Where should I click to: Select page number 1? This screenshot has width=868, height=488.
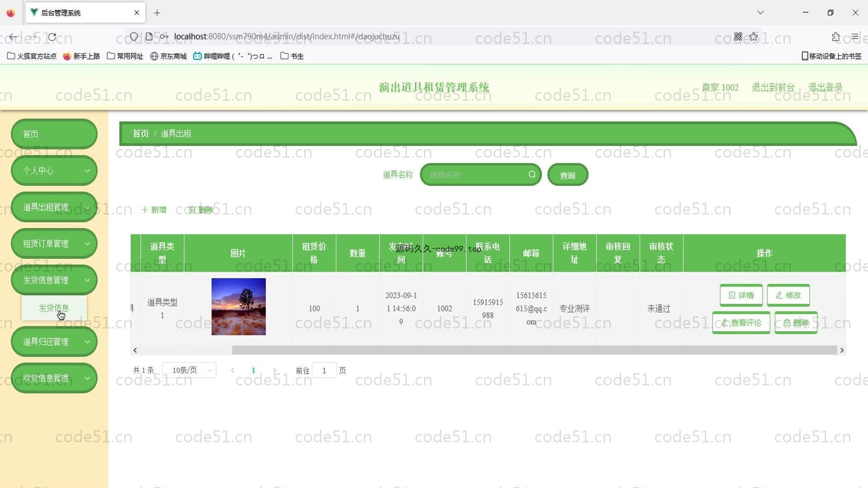(x=253, y=370)
